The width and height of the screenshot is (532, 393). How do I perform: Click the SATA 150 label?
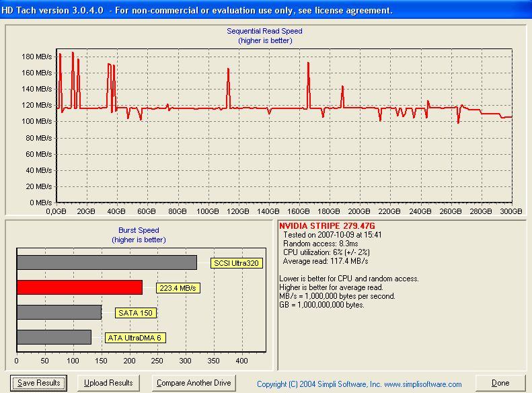pyautogui.click(x=136, y=312)
